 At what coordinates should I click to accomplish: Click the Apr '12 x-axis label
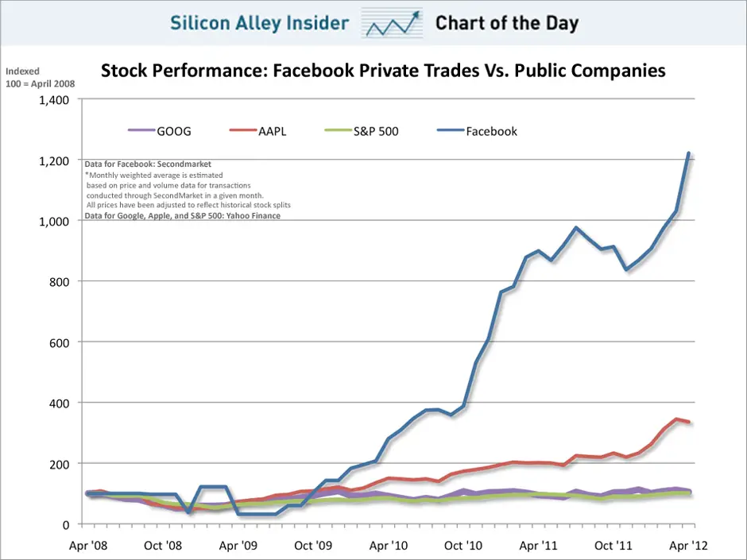click(x=688, y=545)
